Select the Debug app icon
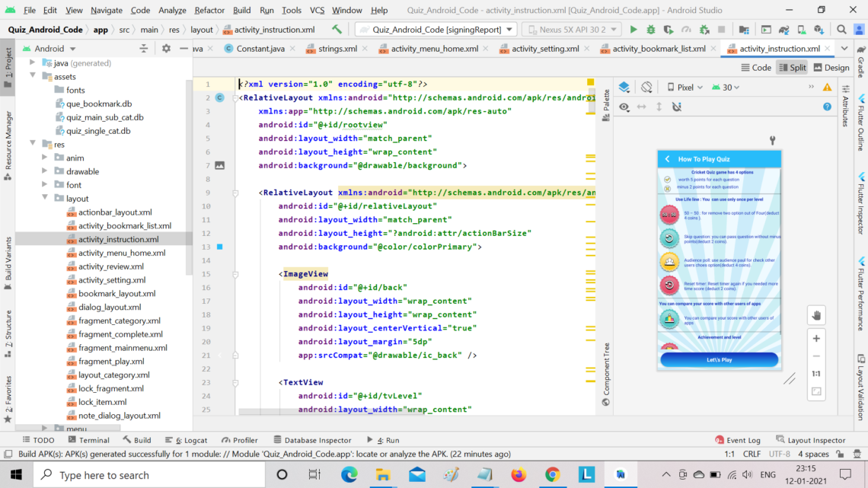 [x=650, y=28]
